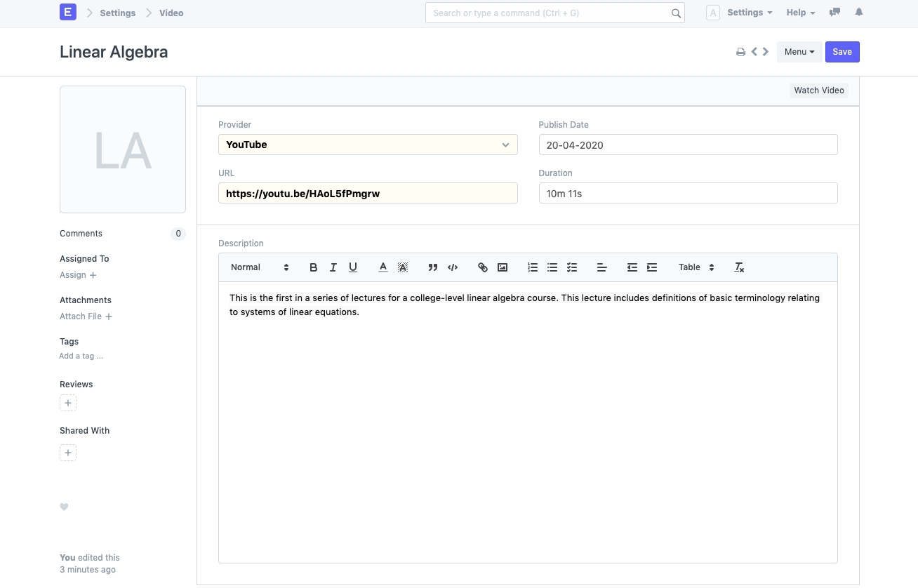Open the Provider dropdown showing YouTube
918x588 pixels.
pyautogui.click(x=368, y=145)
